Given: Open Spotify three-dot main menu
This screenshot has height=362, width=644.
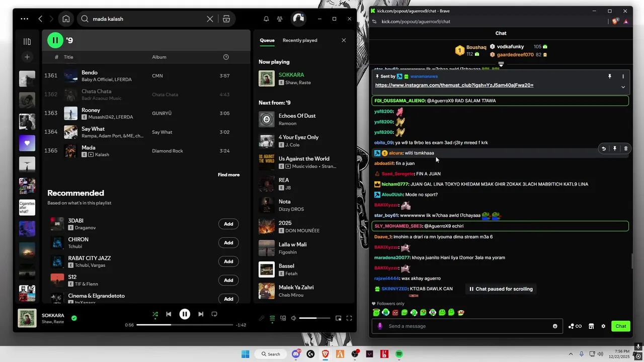Looking at the screenshot, I should [x=25, y=19].
